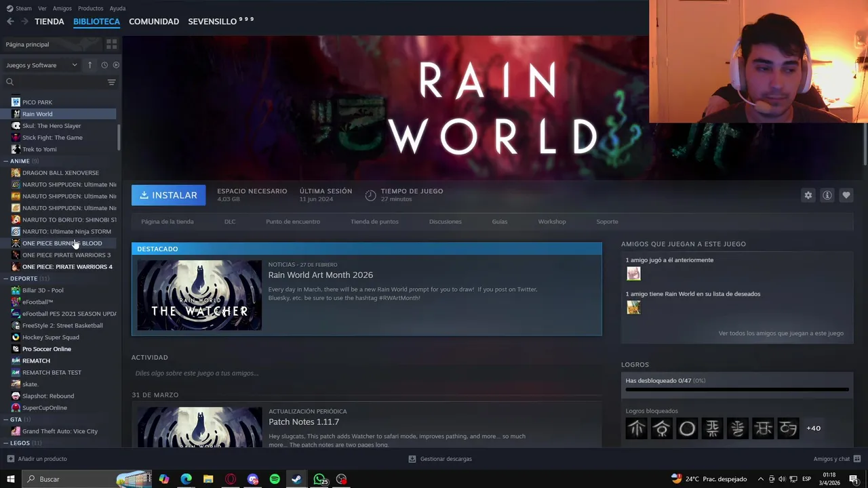
Task: Collapse the ANIME category
Action: pyautogui.click(x=5, y=161)
